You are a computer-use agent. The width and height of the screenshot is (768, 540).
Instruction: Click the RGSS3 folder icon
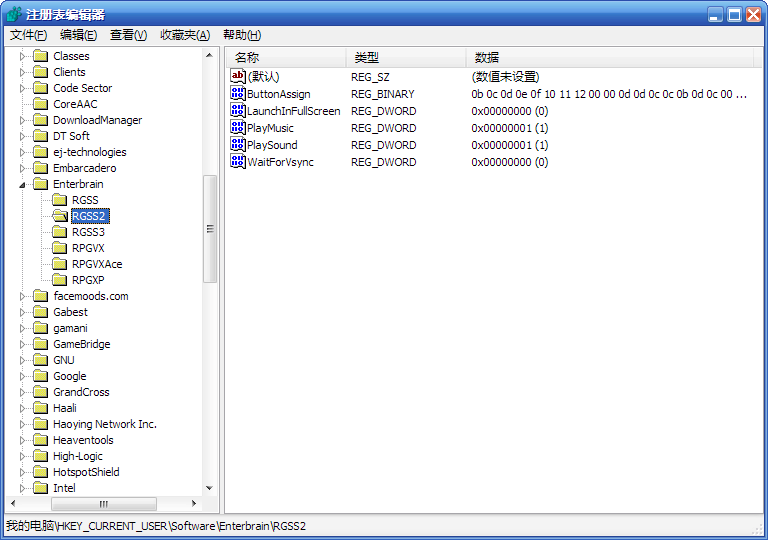[x=59, y=232]
